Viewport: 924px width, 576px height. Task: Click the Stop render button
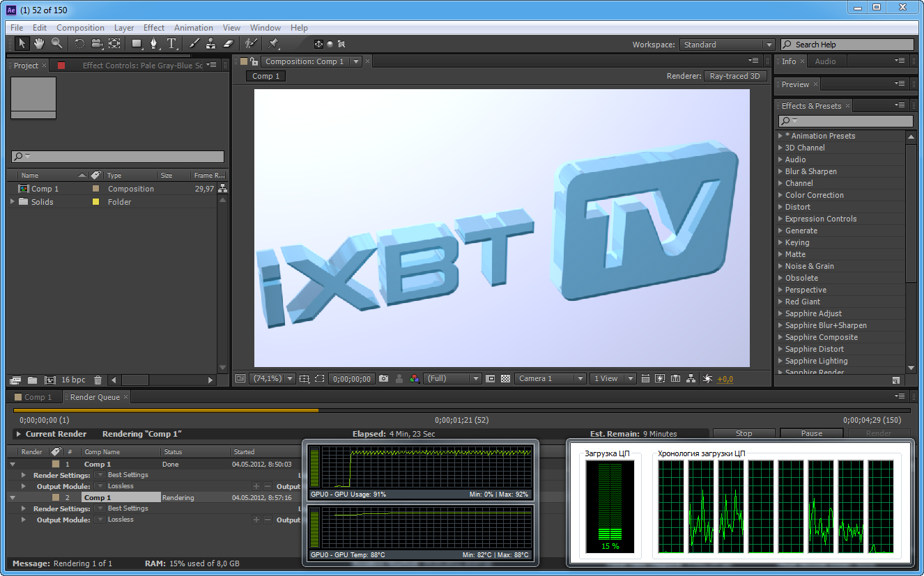744,433
